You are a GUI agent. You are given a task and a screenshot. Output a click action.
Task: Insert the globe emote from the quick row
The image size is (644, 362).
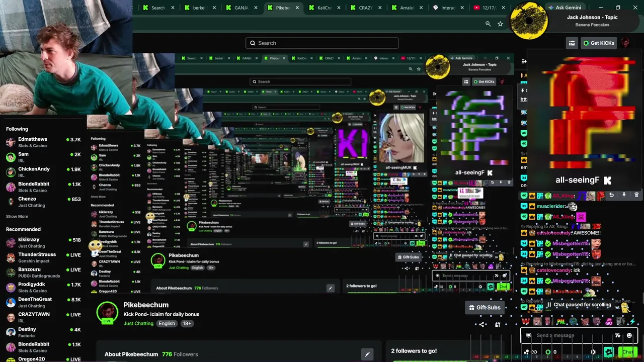(x=573, y=321)
